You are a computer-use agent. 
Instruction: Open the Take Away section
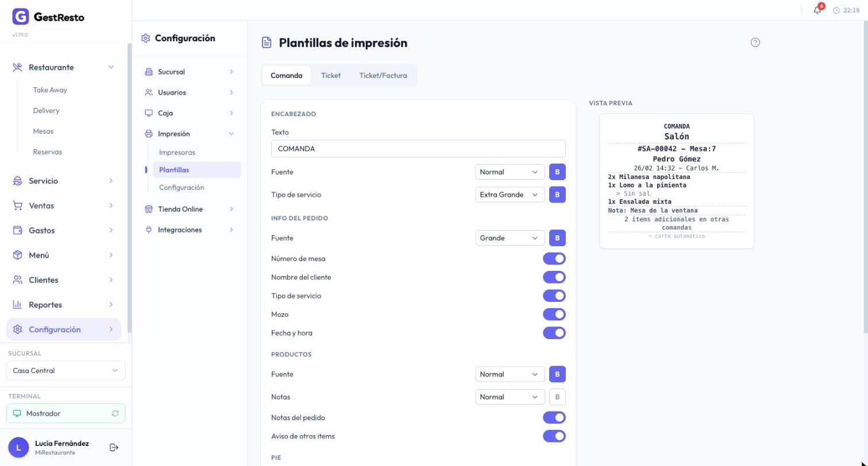50,90
